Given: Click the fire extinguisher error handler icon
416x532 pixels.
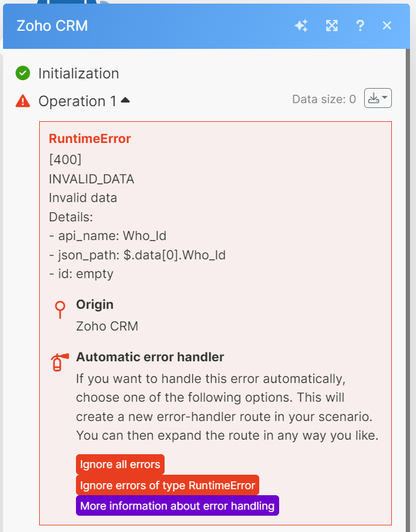Looking at the screenshot, I should tap(57, 361).
